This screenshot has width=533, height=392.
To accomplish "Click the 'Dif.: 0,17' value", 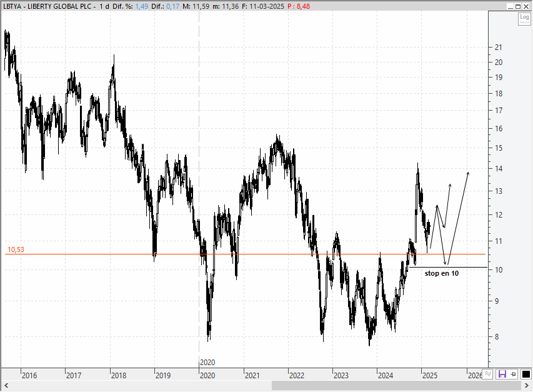I will 165,6.
